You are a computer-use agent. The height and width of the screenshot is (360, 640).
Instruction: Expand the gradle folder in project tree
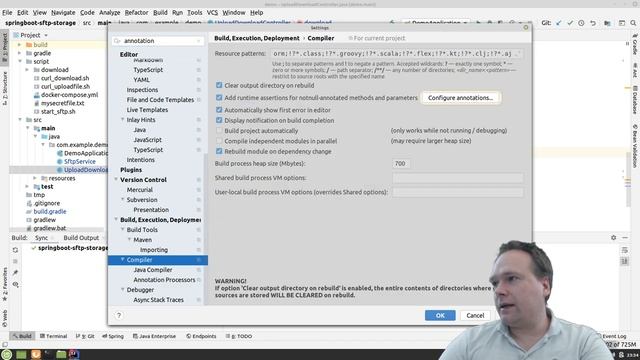20,53
